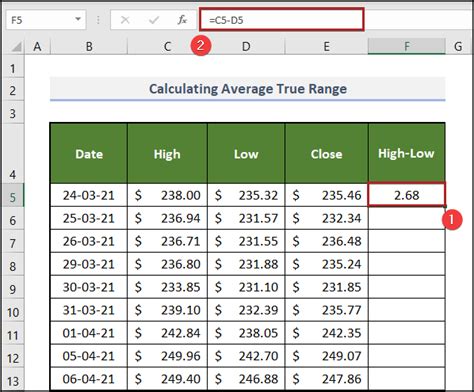Select column F header
Viewport: 474px width, 392px height.
pyautogui.click(x=407, y=46)
